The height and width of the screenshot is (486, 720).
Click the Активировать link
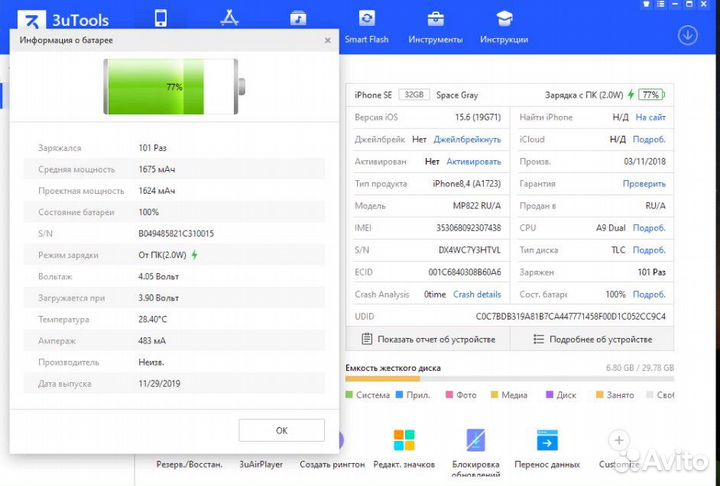click(x=473, y=161)
